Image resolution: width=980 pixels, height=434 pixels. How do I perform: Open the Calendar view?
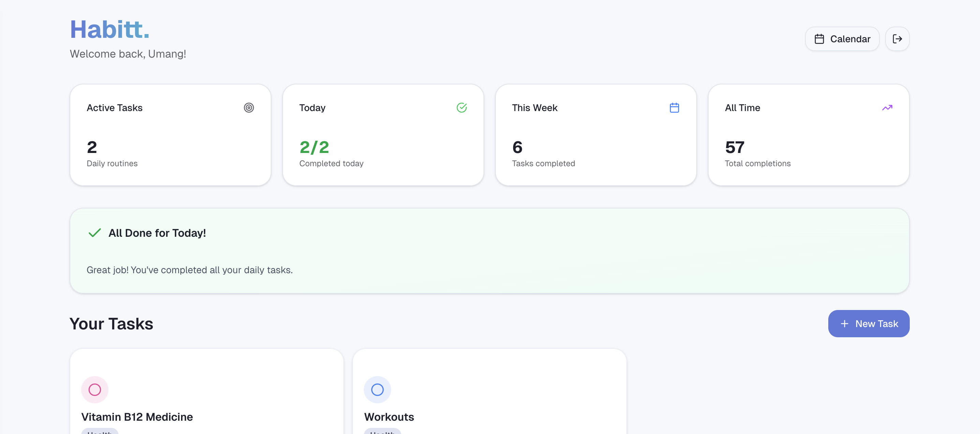842,38
